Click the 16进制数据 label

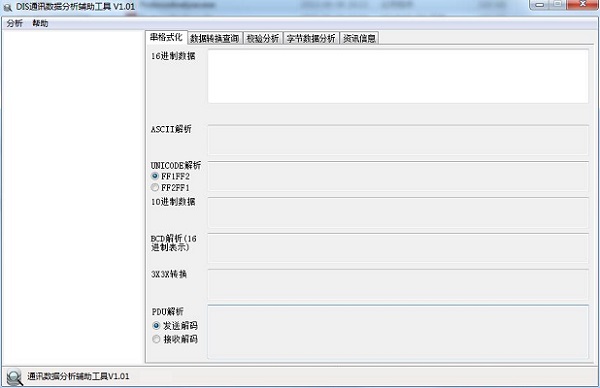coord(173,56)
